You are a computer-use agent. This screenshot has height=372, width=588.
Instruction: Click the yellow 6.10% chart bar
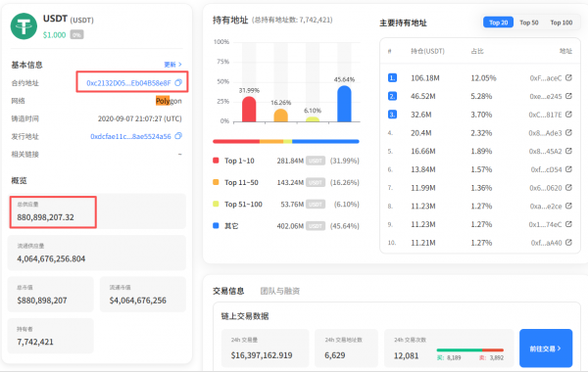[x=313, y=119]
